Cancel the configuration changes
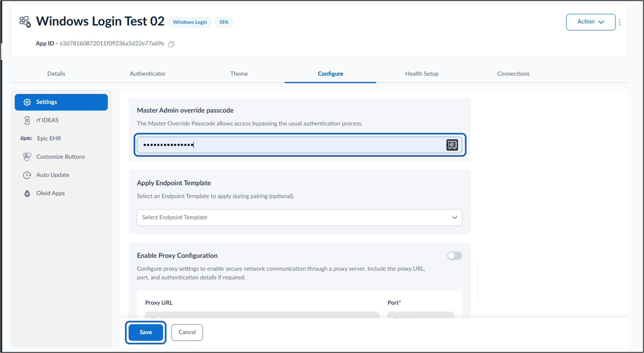The height and width of the screenshot is (353, 644). pyautogui.click(x=187, y=332)
